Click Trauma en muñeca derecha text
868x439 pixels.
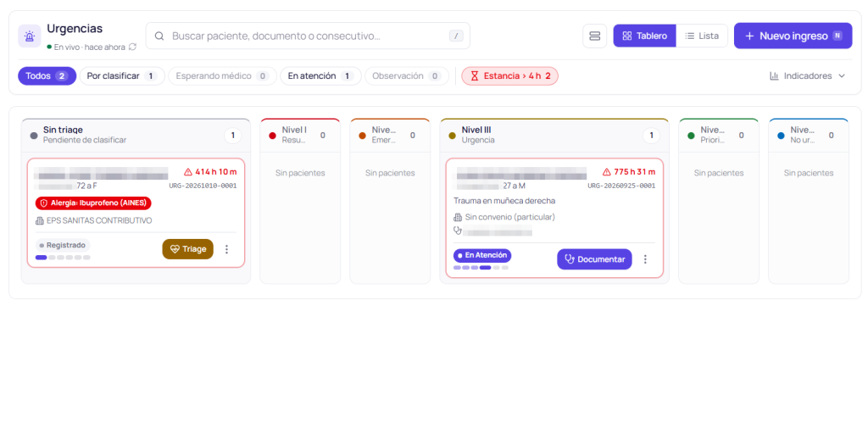click(504, 201)
